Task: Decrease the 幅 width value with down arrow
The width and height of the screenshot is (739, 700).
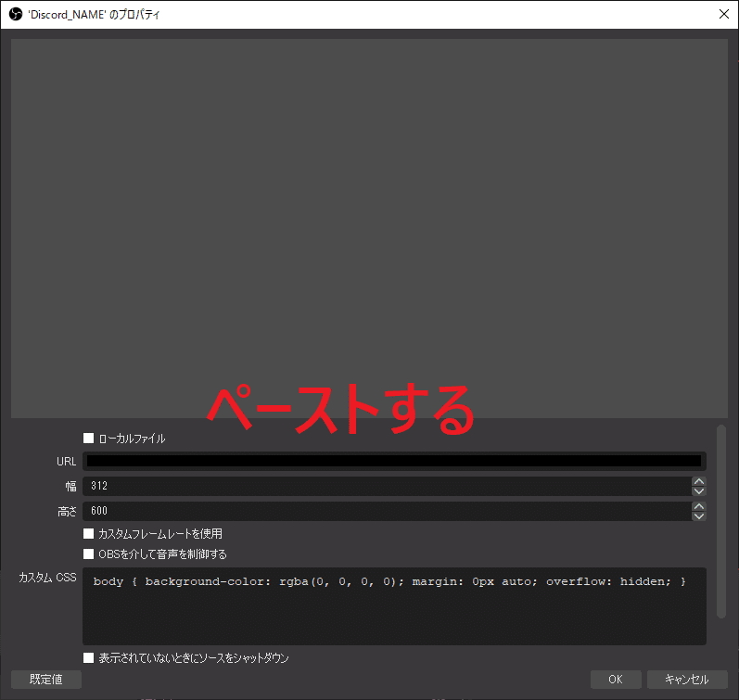Action: [x=699, y=491]
